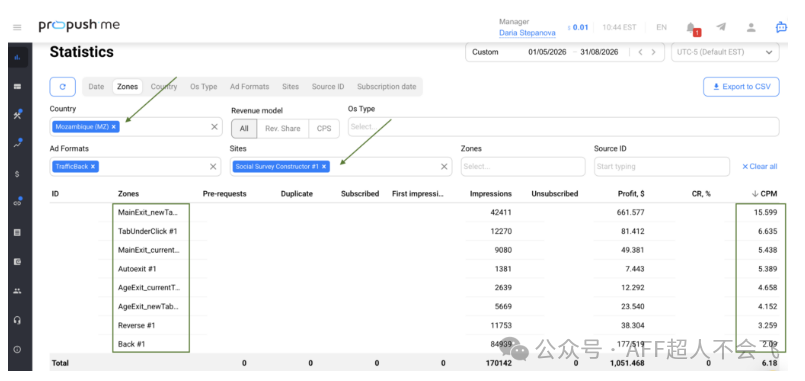
Task: Open notifications bell with red badge
Action: pos(692,28)
